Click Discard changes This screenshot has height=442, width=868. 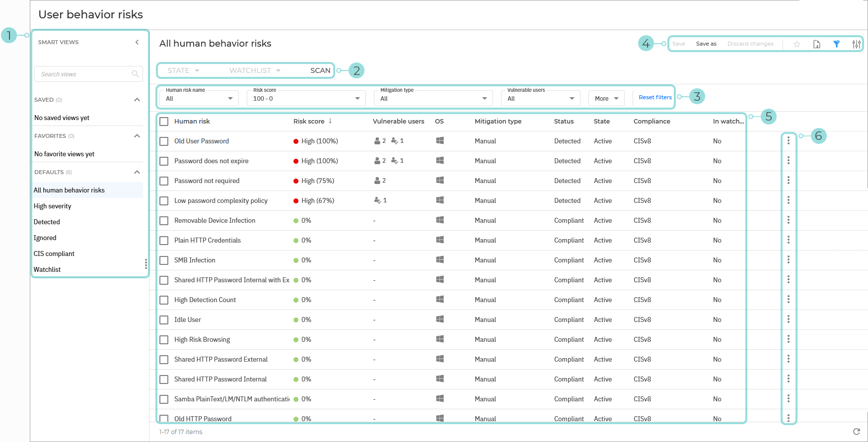(750, 44)
